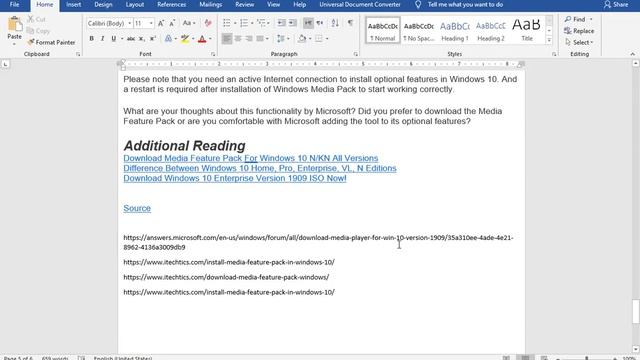
Task: Center align text
Action: (238, 39)
